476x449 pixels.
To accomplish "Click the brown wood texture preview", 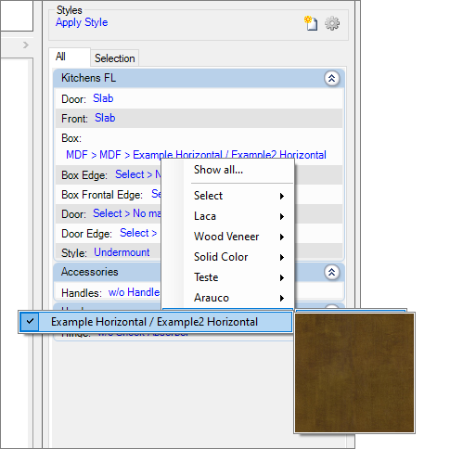I will tap(354, 373).
